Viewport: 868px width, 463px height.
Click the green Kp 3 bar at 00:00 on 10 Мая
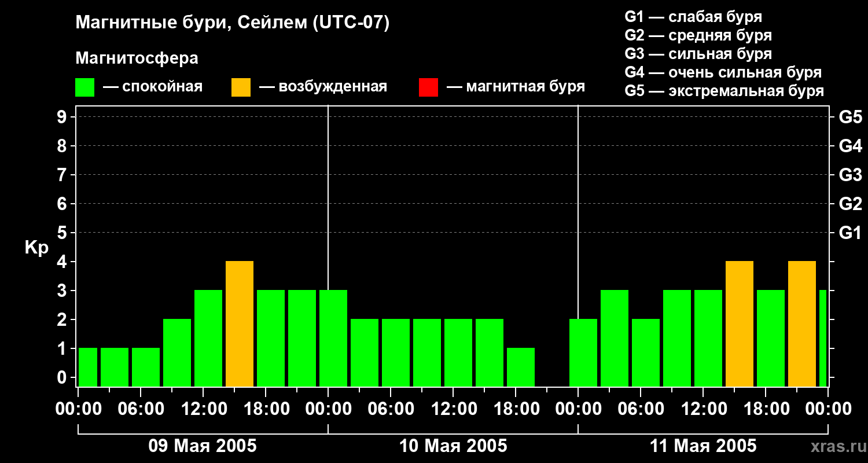pyautogui.click(x=333, y=339)
